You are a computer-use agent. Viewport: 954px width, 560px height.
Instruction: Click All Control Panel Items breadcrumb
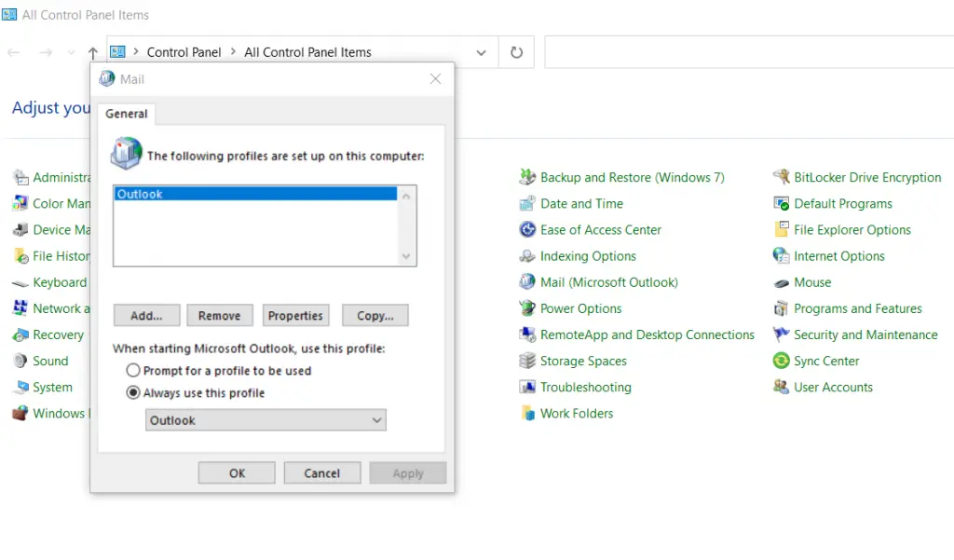(307, 52)
